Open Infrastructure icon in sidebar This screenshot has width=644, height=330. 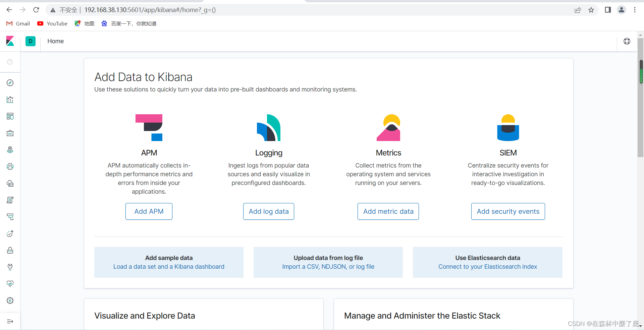(10, 183)
